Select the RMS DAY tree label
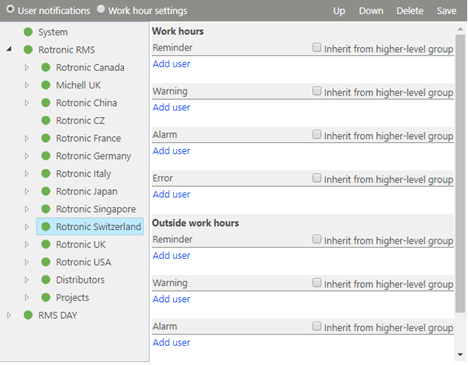Image resolution: width=468 pixels, height=365 pixels. pyautogui.click(x=58, y=315)
